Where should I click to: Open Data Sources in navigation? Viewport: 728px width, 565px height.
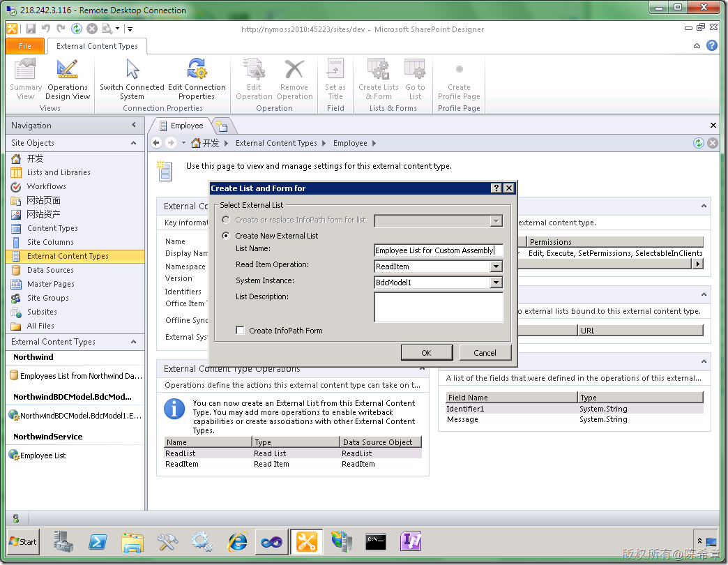[x=50, y=270]
